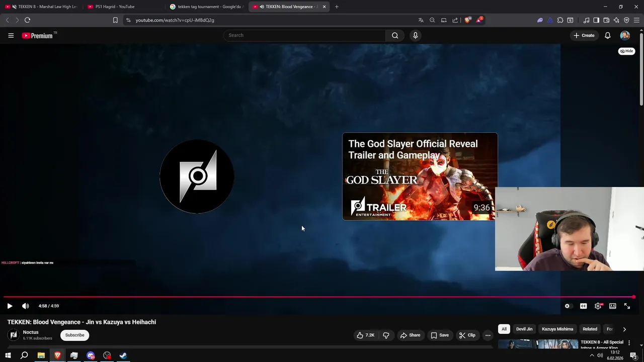
Task: Click the red video progress bar
Action: (x=318, y=297)
